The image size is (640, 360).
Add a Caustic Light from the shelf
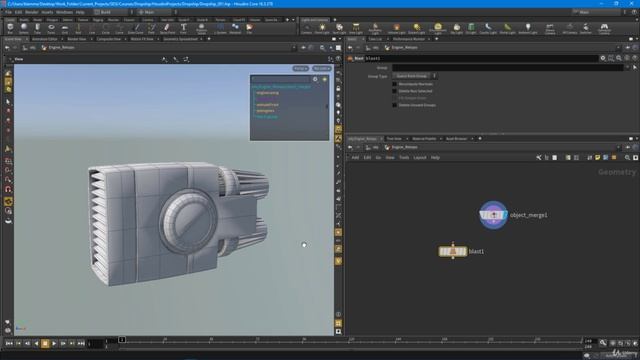488,29
